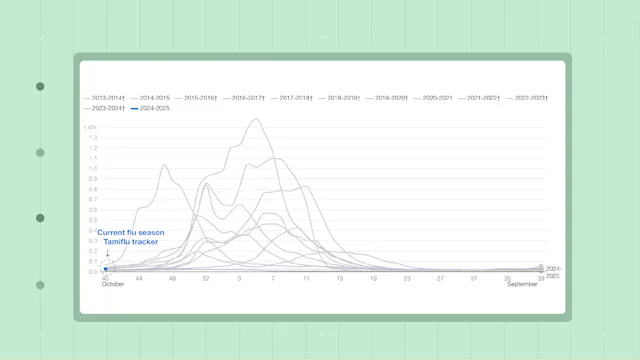Click the 'Current flu season Tamiflu tracker' annotation
Image resolution: width=640 pixels, height=360 pixels.
[x=131, y=237]
